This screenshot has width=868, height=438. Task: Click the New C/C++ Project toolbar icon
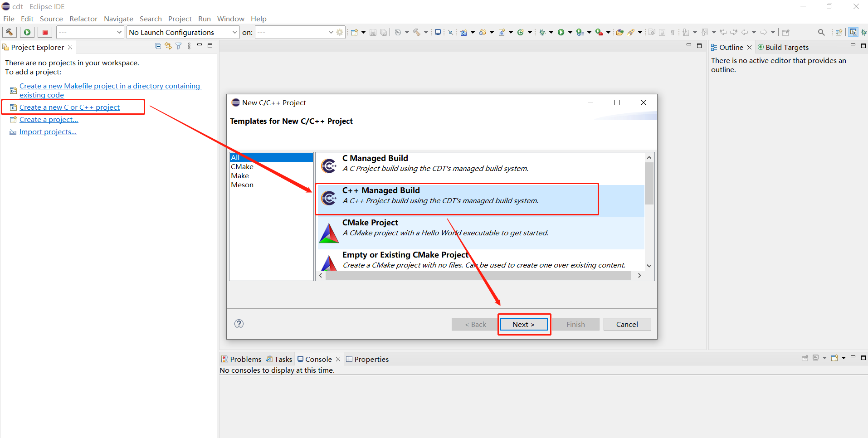pos(463,32)
